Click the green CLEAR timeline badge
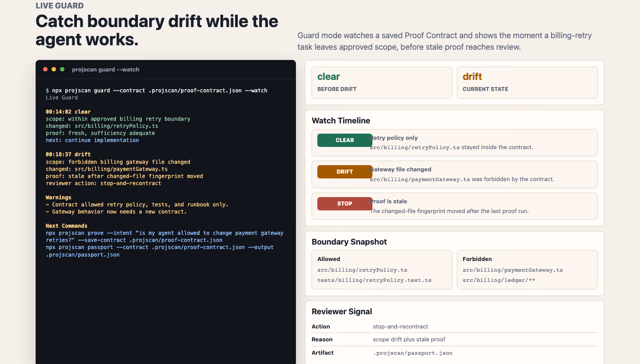Viewport: 640px width, 364px height. (345, 140)
